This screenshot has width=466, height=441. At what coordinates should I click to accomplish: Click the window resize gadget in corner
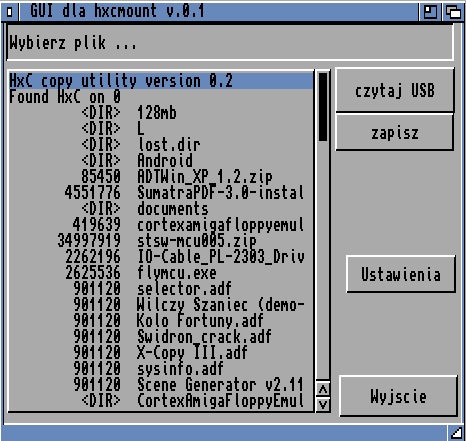coord(455,433)
